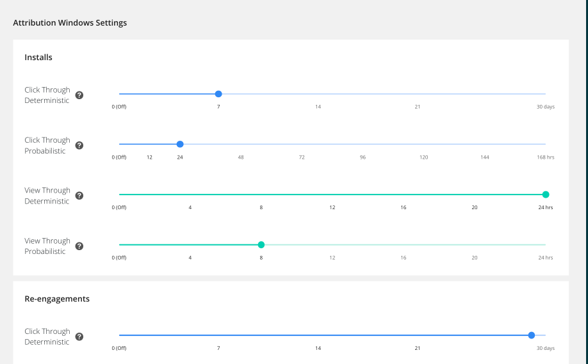Click Installs Click Through Deterministic slider handle at 7
The image size is (588, 364).
tap(218, 94)
